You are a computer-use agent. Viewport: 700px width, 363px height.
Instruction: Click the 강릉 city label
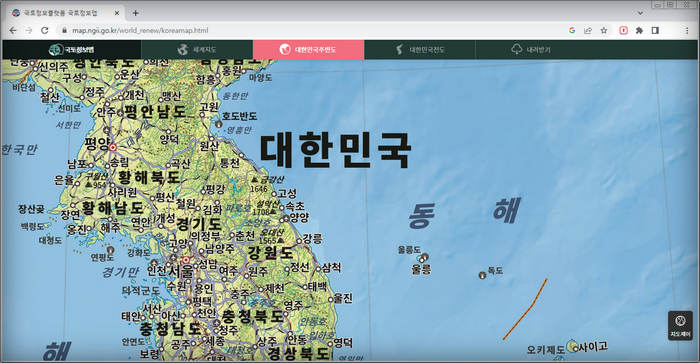[x=312, y=238]
